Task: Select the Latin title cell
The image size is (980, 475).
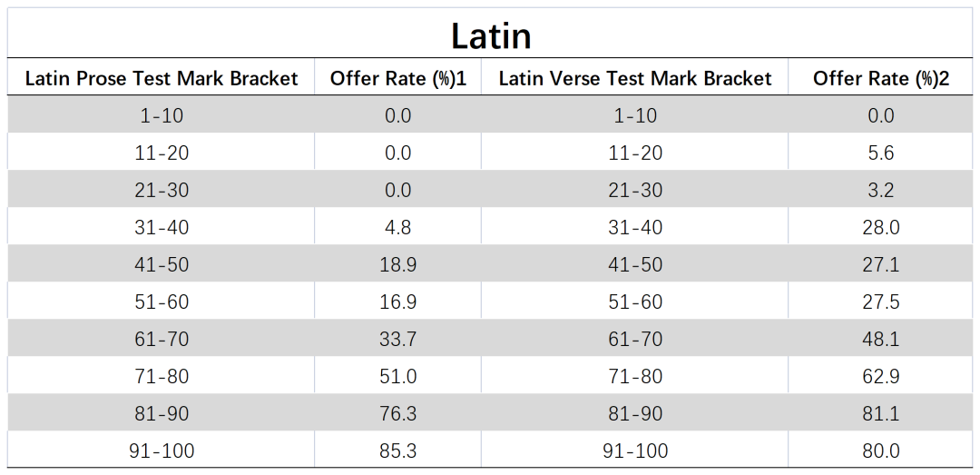Action: [490, 34]
